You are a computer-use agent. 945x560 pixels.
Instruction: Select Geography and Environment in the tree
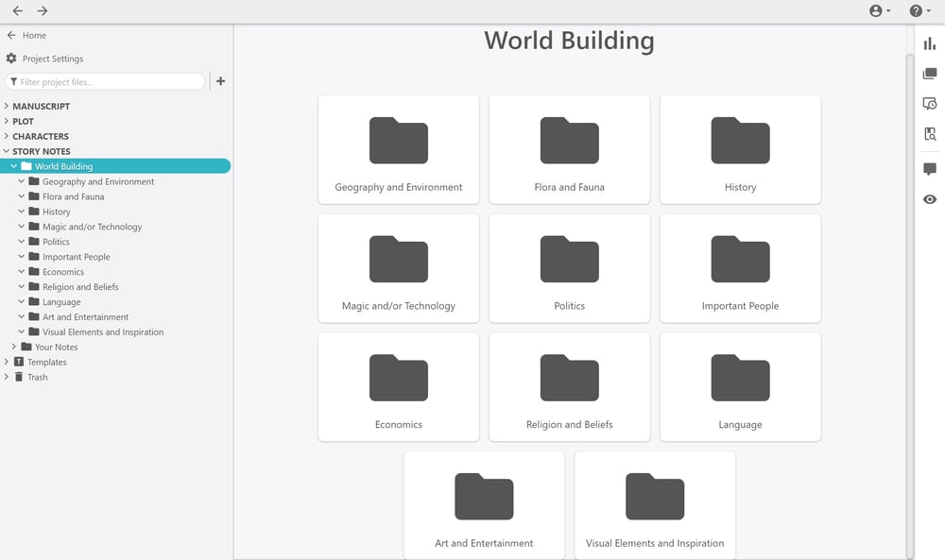tap(98, 181)
